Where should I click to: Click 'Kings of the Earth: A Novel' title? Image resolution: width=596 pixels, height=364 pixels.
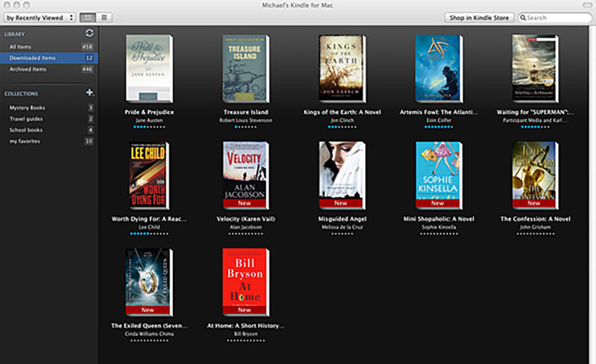click(x=342, y=112)
